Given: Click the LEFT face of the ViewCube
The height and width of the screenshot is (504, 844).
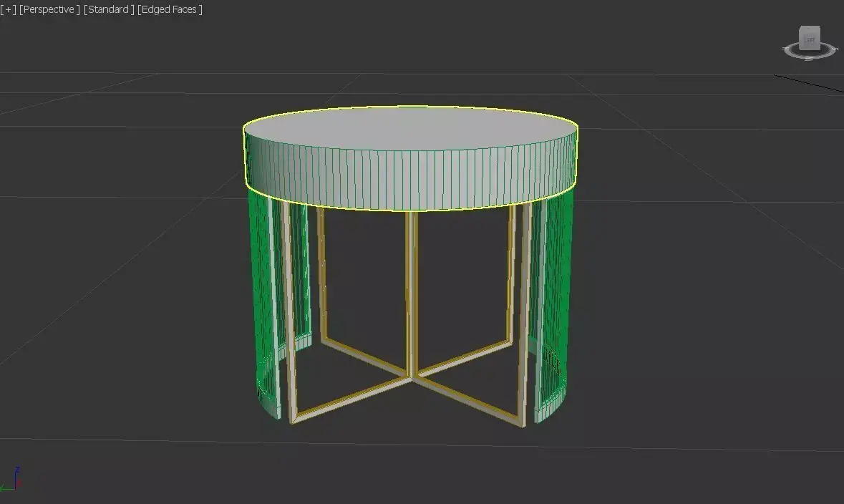Looking at the screenshot, I should click(x=810, y=39).
